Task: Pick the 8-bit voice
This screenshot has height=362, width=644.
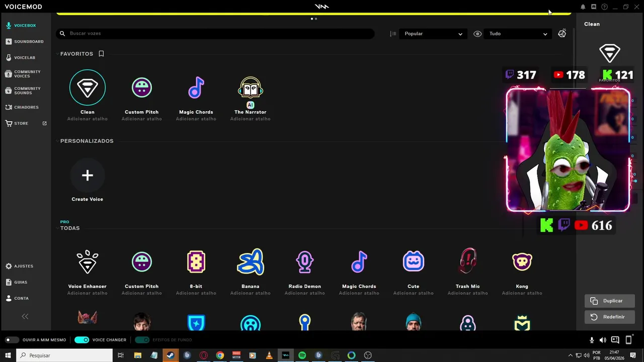Action: point(196,262)
